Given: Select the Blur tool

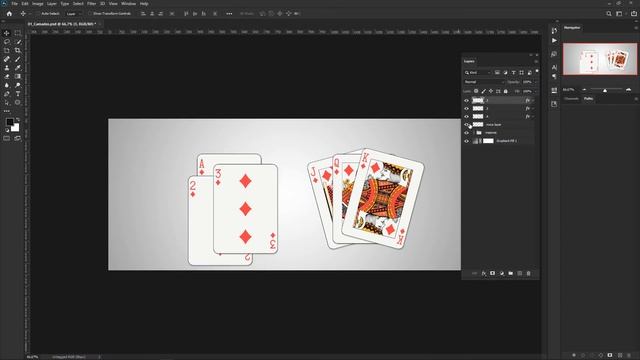Looking at the screenshot, I should [x=7, y=85].
